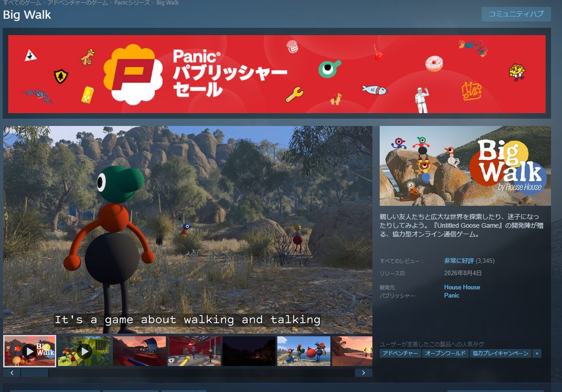Image resolution: width=562 pixels, height=392 pixels.
Task: Click the left arrow of thumbnail strip
Action: click(x=12, y=373)
